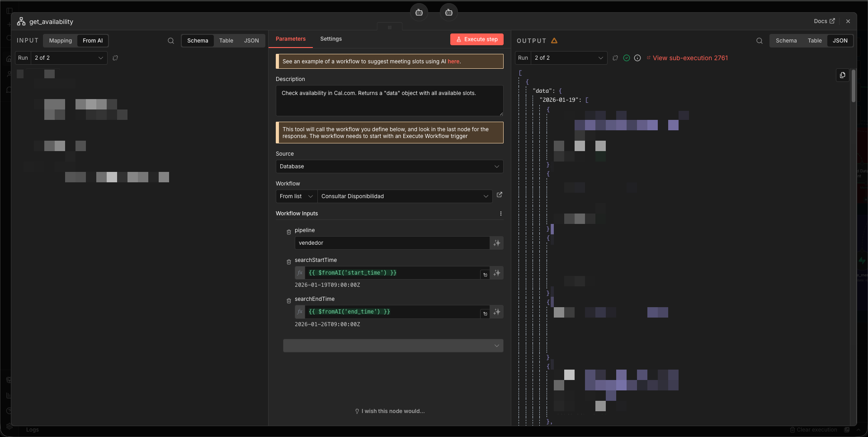Viewport: 868px width, 437px height.
Task: Open the Consultar Disponibilidad workflow external link icon
Action: click(500, 195)
